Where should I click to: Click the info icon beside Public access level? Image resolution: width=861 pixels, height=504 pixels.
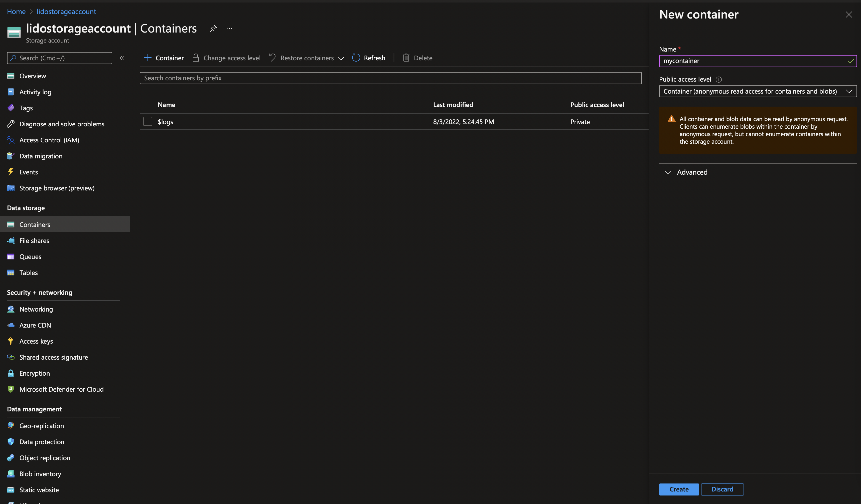[719, 80]
